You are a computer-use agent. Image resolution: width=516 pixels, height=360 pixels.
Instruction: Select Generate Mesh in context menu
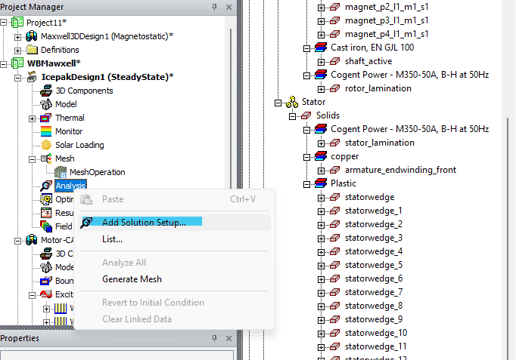(x=132, y=279)
